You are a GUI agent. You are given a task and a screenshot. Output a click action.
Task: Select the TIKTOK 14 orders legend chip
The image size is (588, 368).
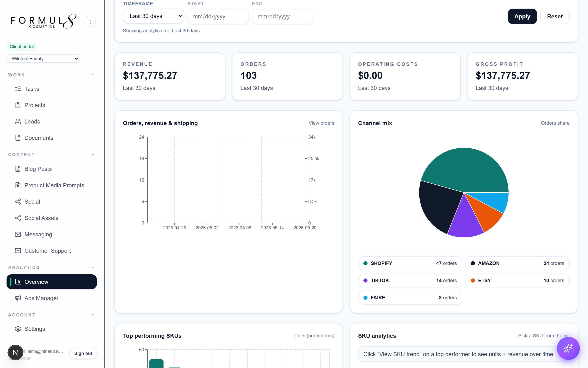click(410, 280)
